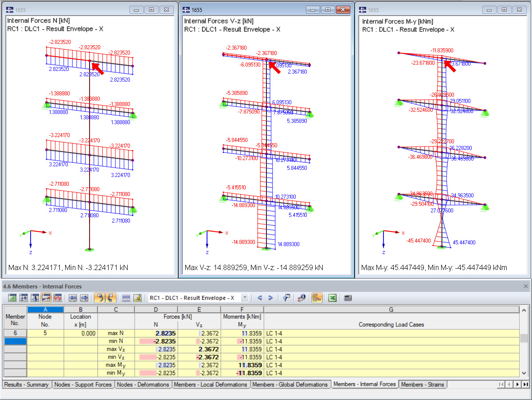This screenshot has height=400, width=532.
Task: Click the dropdown arrow beside Result Envelope - X
Action: click(244, 298)
